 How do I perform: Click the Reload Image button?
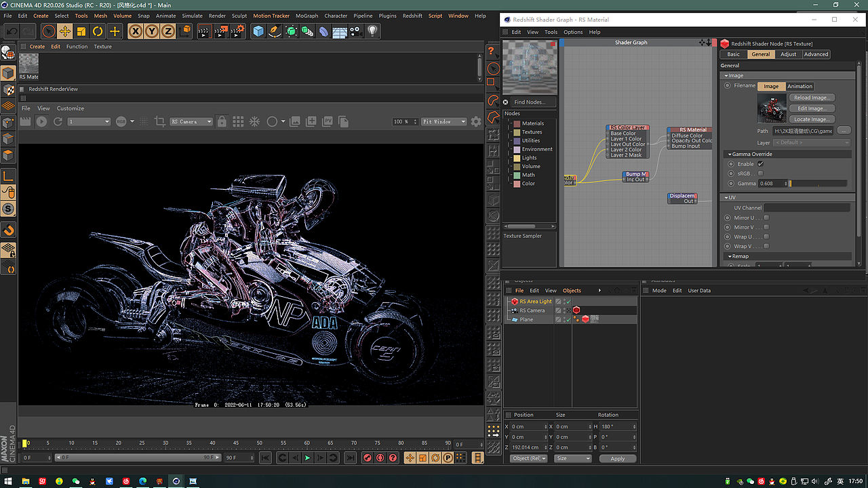[812, 98]
